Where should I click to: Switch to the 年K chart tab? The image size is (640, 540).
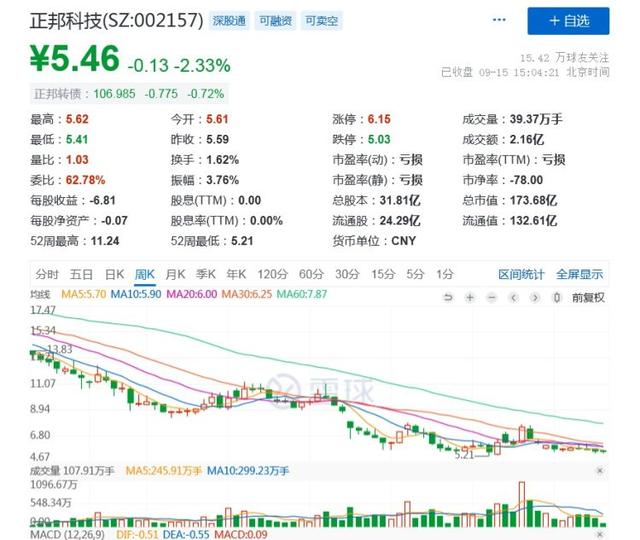tap(236, 274)
